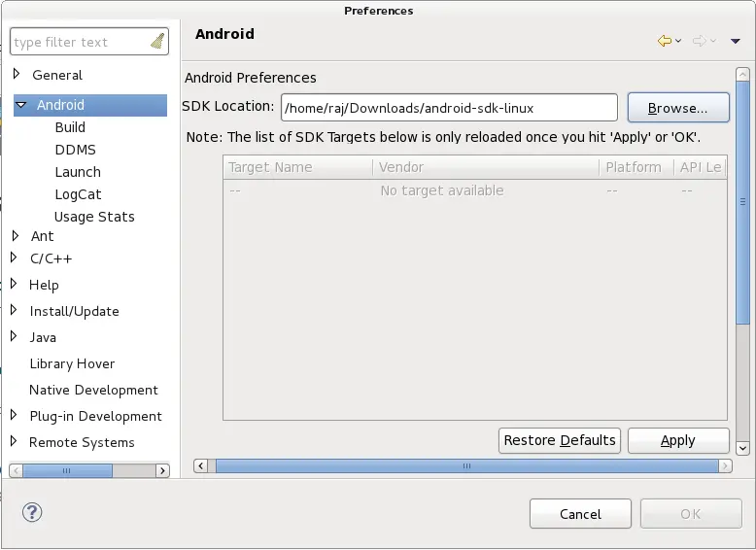The image size is (756, 550).
Task: Expand the Java tree node
Action: 14,336
